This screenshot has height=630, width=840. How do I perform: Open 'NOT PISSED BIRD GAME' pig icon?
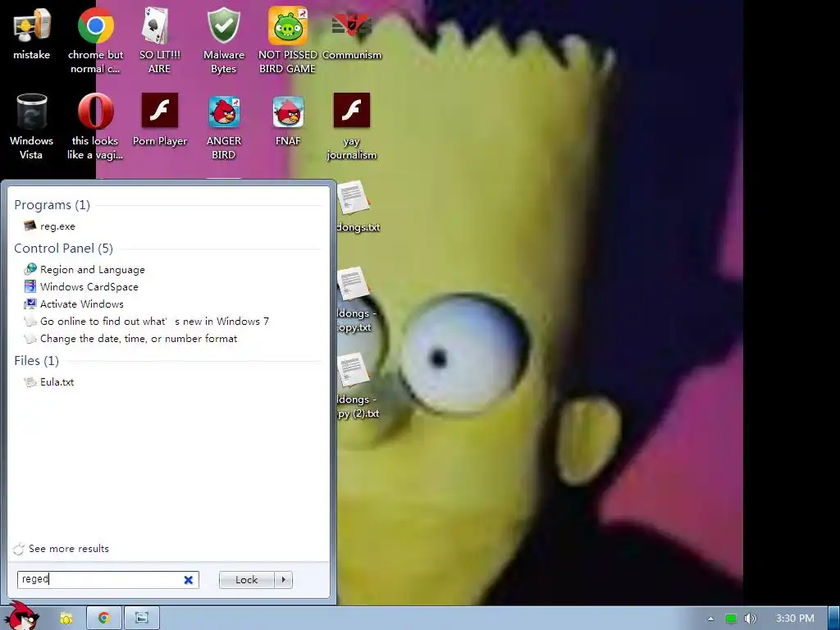coord(288,40)
